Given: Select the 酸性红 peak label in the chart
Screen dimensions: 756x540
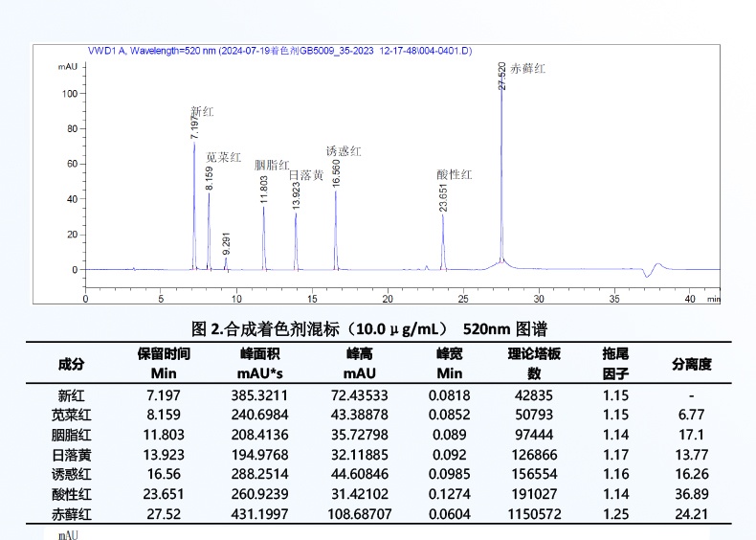Looking at the screenshot, I should [x=455, y=175].
